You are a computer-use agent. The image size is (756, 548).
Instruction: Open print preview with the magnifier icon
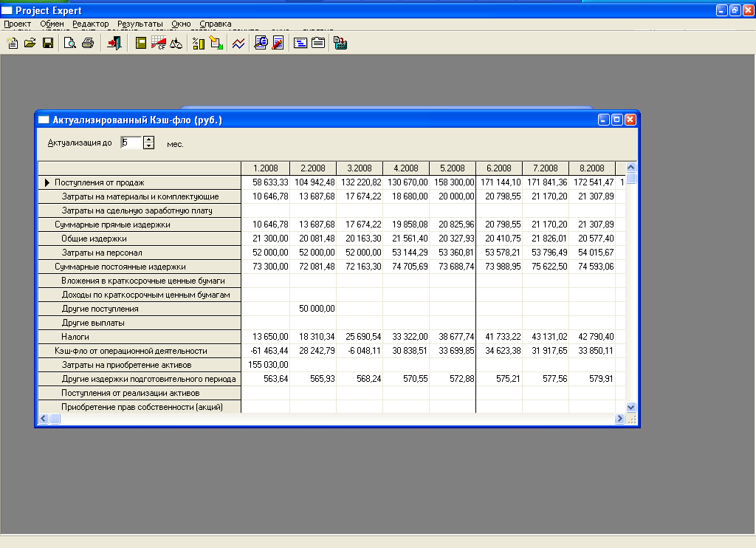pyautogui.click(x=70, y=44)
